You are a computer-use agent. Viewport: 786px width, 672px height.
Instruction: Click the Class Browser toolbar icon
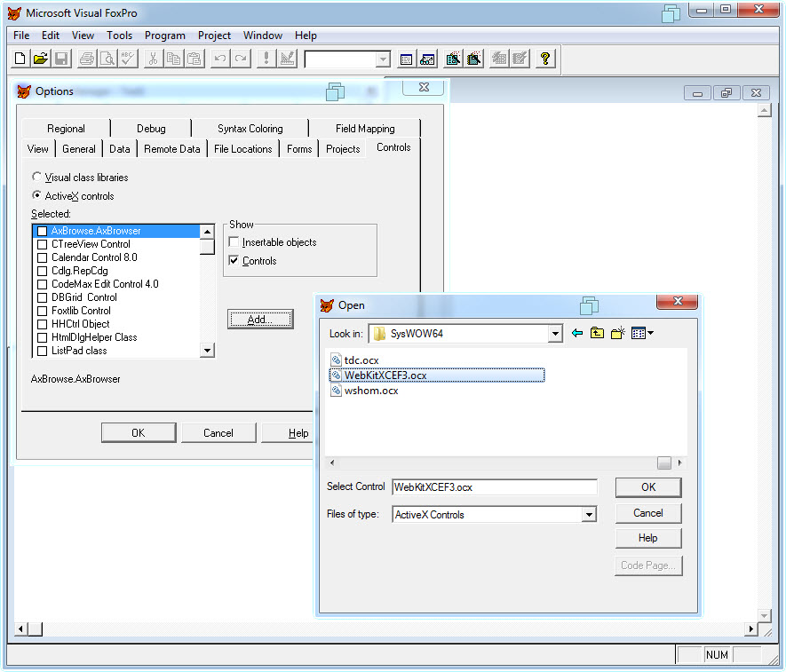(499, 59)
